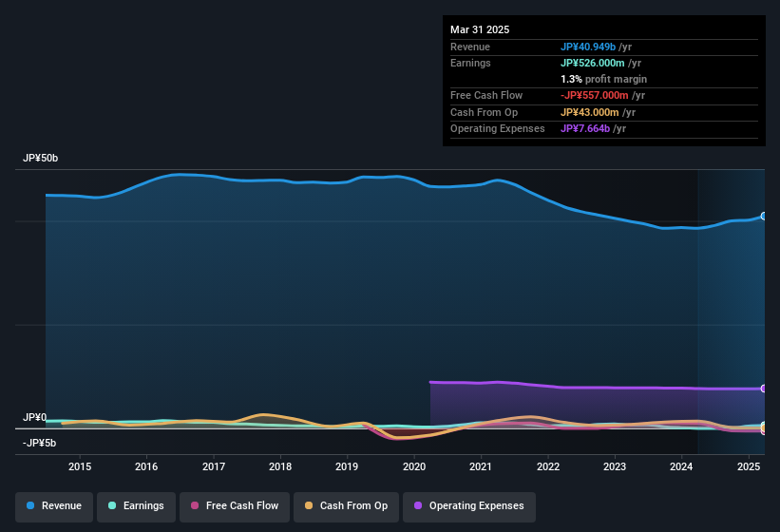Click the Revenue tooltip row label
This screenshot has width=780, height=532.
click(x=470, y=47)
